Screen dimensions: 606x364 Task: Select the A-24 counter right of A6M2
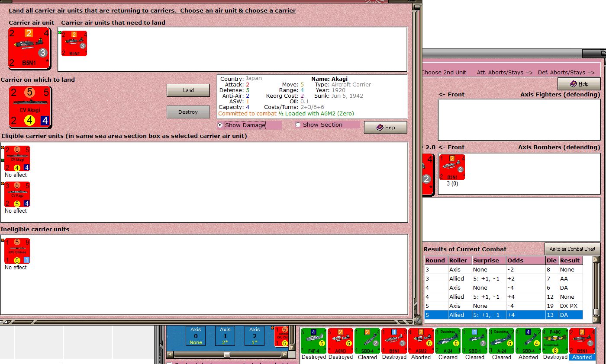tap(448, 341)
